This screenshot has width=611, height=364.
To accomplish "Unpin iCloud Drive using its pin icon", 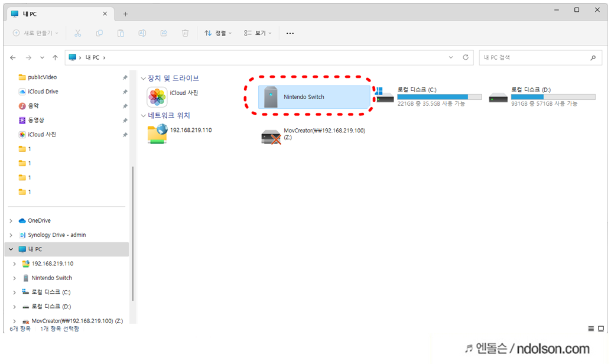I will click(x=125, y=92).
